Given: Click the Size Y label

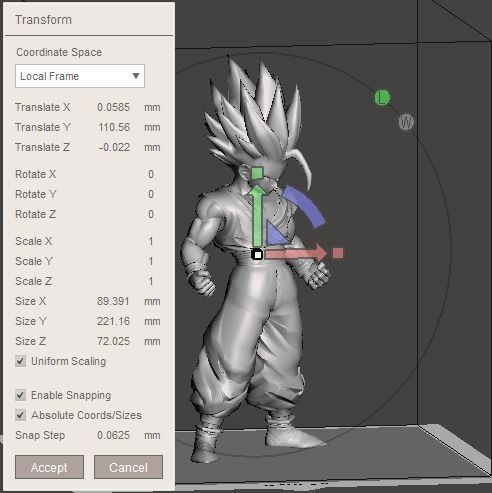Looking at the screenshot, I should click(x=31, y=321).
